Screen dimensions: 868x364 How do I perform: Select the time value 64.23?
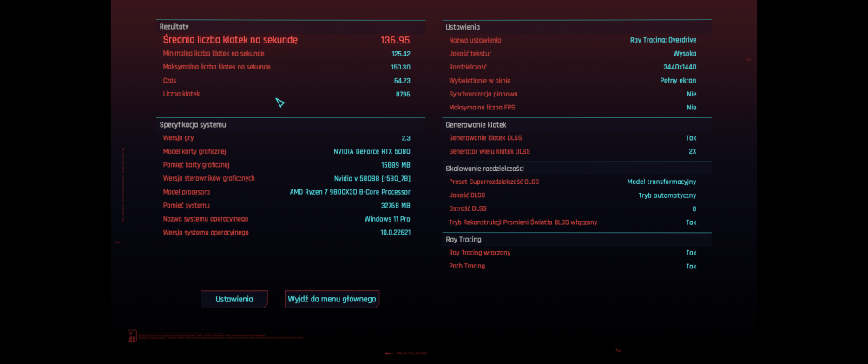[402, 80]
